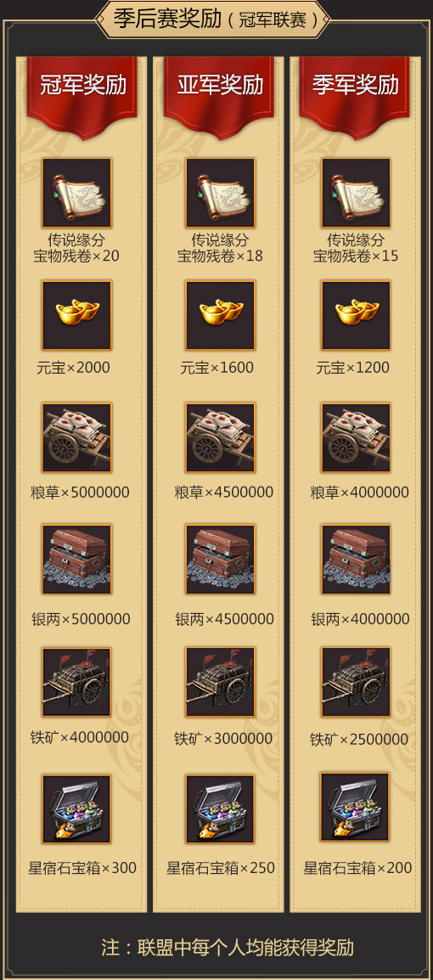Select the runner-up gold ingot icon
Viewport: 433px width, 980px height.
click(x=220, y=315)
